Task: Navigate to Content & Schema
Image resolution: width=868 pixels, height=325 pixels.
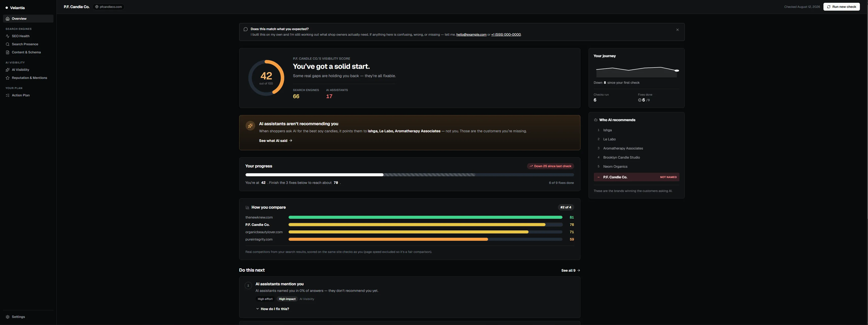Action: pyautogui.click(x=28, y=52)
